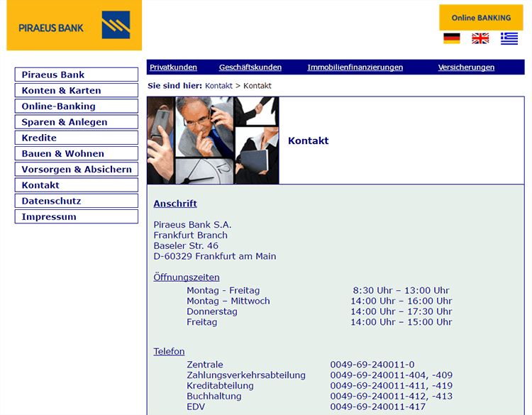Open Geschäftskunden tab
The height and width of the screenshot is (415, 532).
(250, 67)
